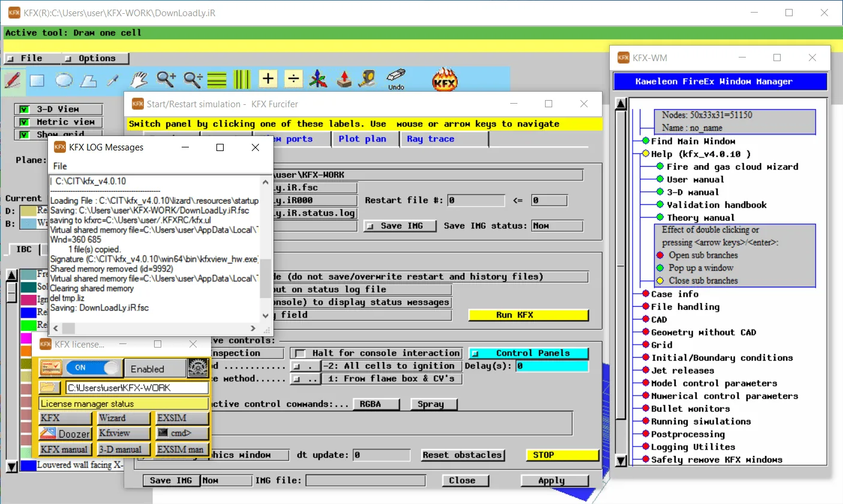The width and height of the screenshot is (843, 504).
Task: Click the green color swatch in the list
Action: pos(28,325)
